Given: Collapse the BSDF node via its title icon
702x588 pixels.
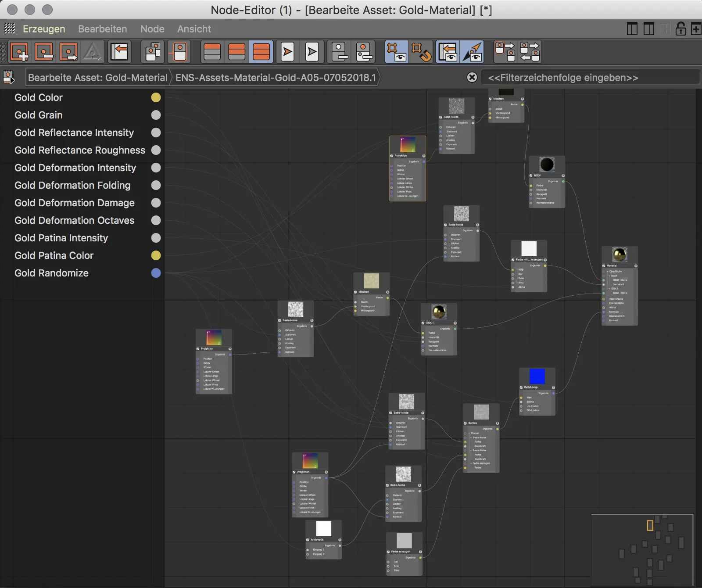Looking at the screenshot, I should [531, 176].
